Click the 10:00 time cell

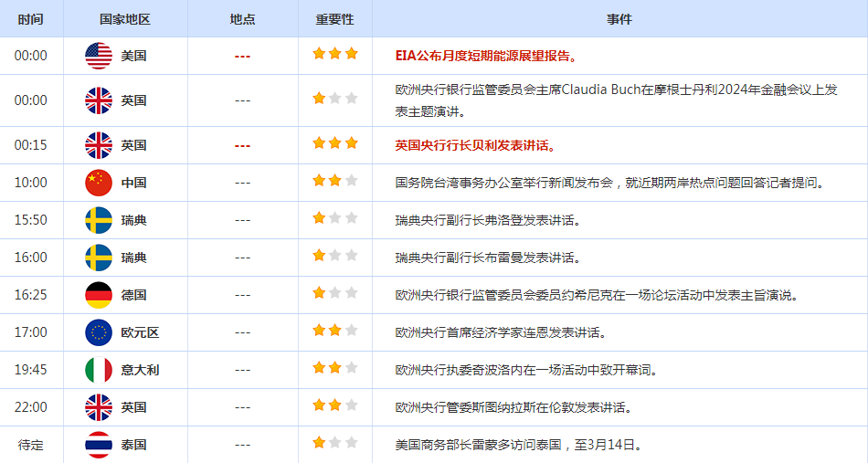[x=31, y=183]
